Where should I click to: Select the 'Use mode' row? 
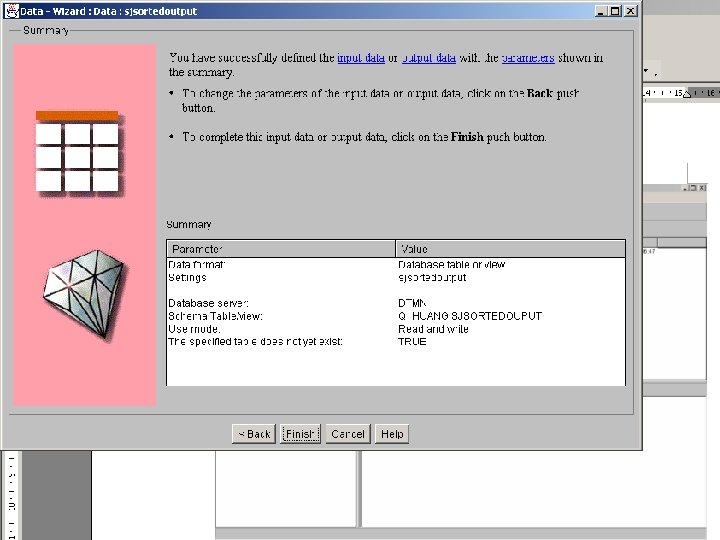pyautogui.click(x=396, y=329)
